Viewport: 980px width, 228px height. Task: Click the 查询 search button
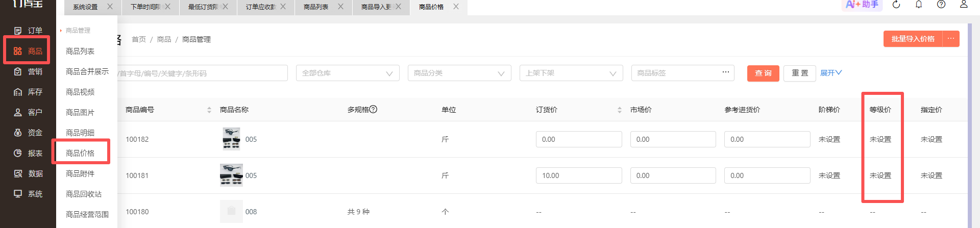763,73
